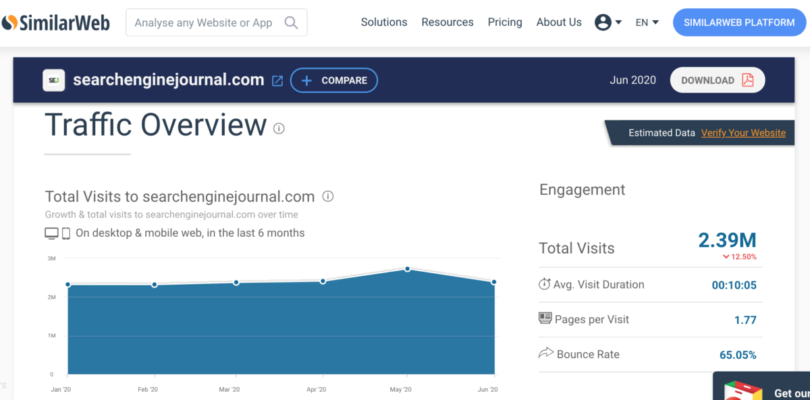Open the Pricing page
The width and height of the screenshot is (810, 400).
point(505,22)
